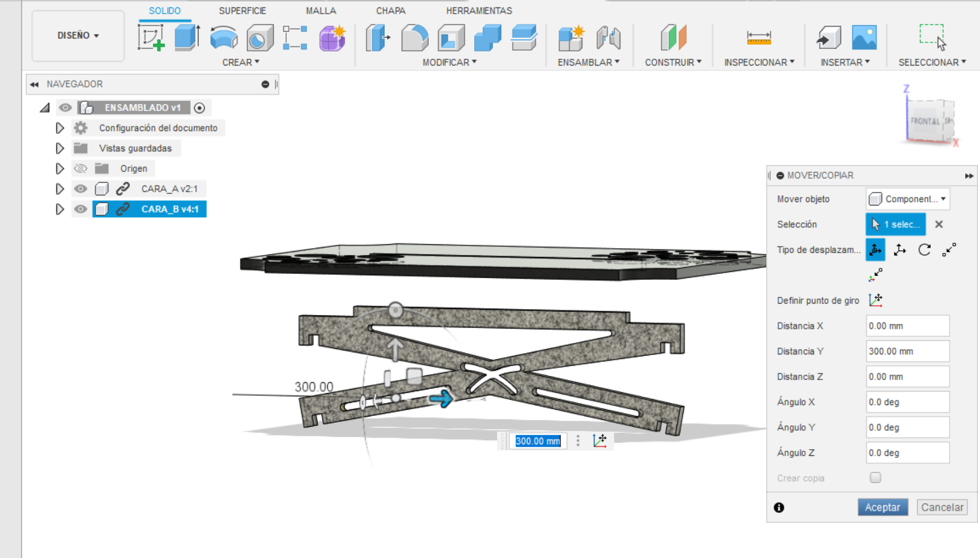Select the Create Sketch tool
Viewport: 980px width, 558px height.
point(151,37)
